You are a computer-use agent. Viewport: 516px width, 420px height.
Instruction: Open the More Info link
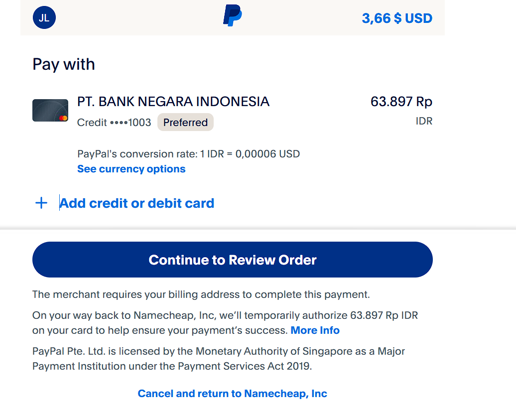point(315,330)
